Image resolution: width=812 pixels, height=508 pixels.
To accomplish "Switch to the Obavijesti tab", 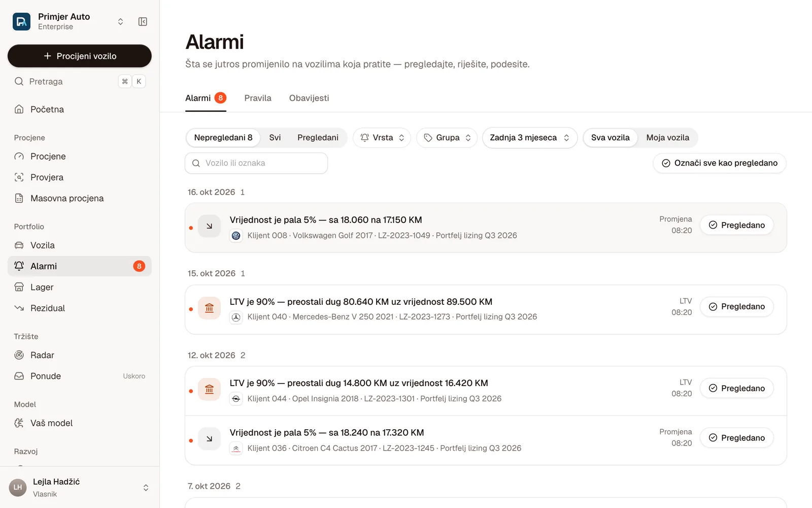I will [309, 98].
